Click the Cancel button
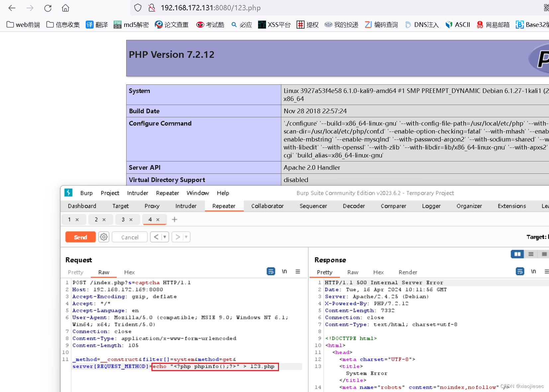Screen dimensions: 549x392 129,237
